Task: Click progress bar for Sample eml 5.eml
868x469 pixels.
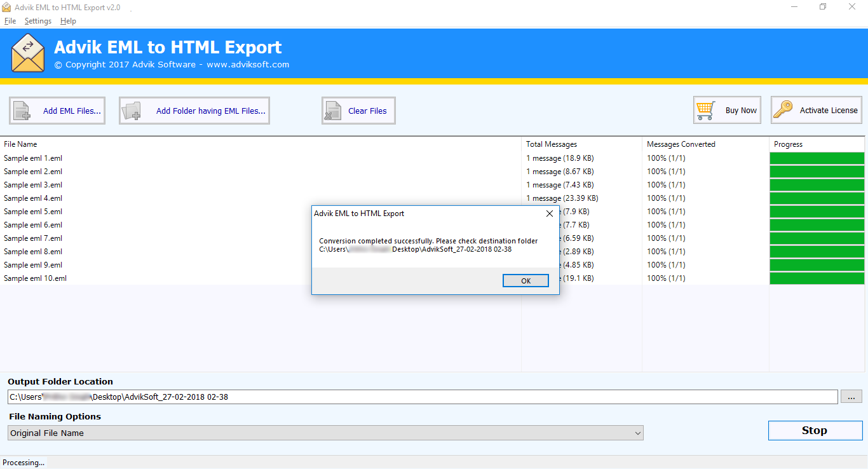Action: coord(817,212)
